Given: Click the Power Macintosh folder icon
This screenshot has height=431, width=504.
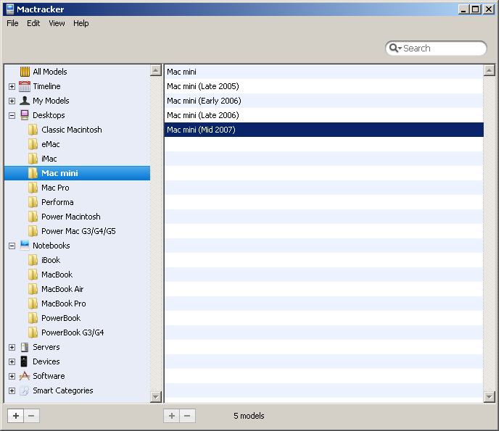Looking at the screenshot, I should [33, 217].
